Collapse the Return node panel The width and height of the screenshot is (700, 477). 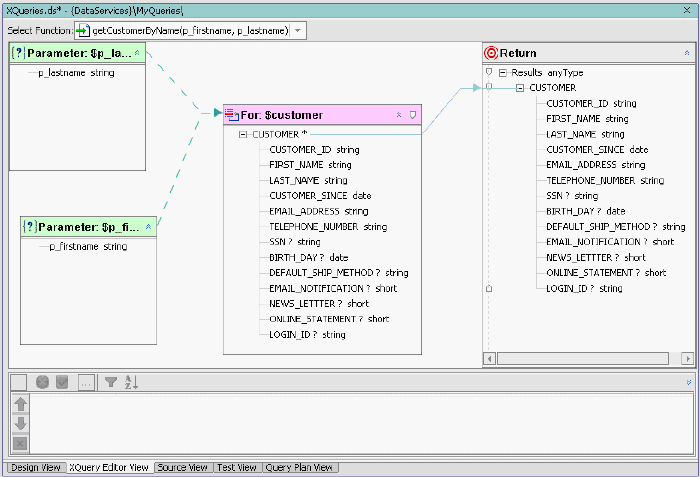[x=687, y=53]
